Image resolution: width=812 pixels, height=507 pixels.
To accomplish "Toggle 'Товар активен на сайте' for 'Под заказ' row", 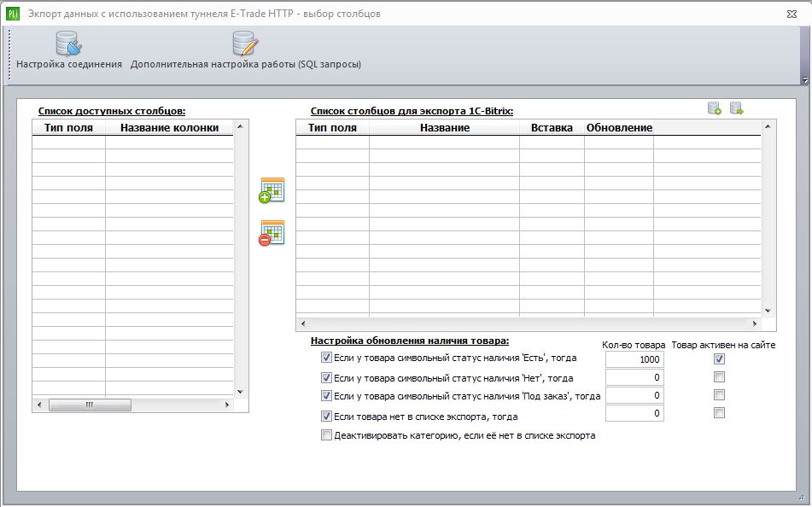I will pyautogui.click(x=719, y=395).
